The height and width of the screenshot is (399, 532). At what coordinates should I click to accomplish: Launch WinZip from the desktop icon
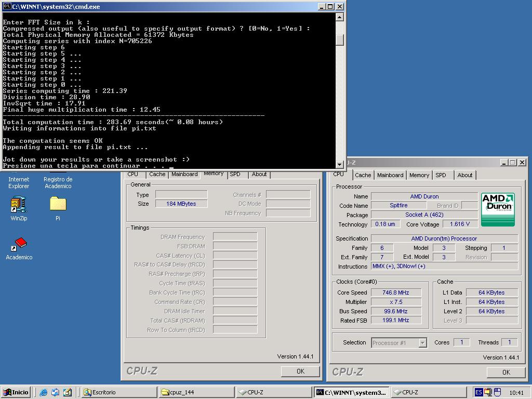[19, 209]
